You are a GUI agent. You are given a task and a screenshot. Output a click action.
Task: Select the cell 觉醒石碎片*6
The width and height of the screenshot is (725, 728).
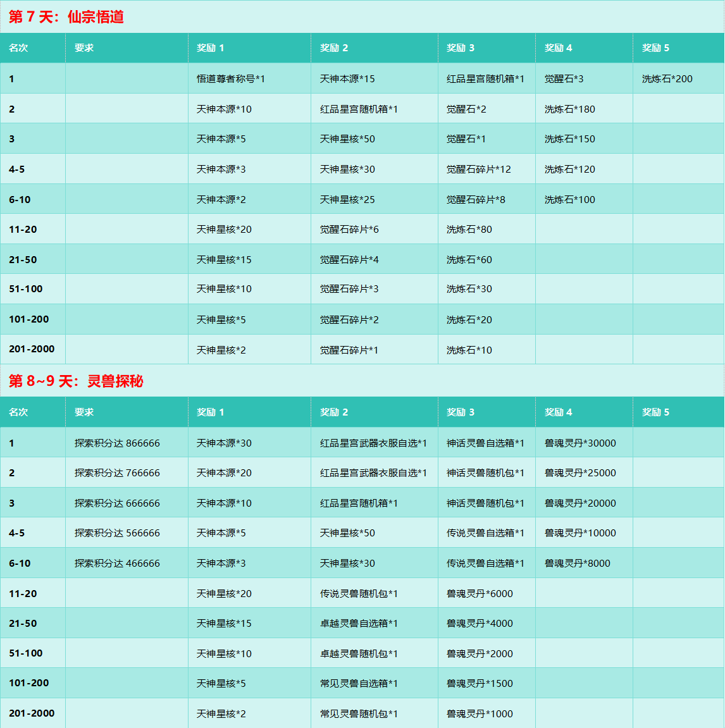click(375, 229)
